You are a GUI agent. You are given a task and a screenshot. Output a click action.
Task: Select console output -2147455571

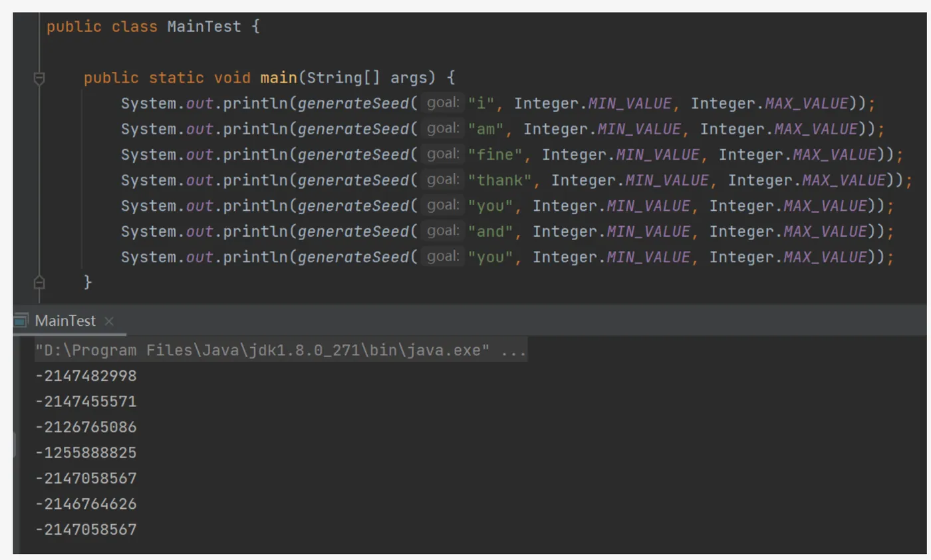pos(86,402)
